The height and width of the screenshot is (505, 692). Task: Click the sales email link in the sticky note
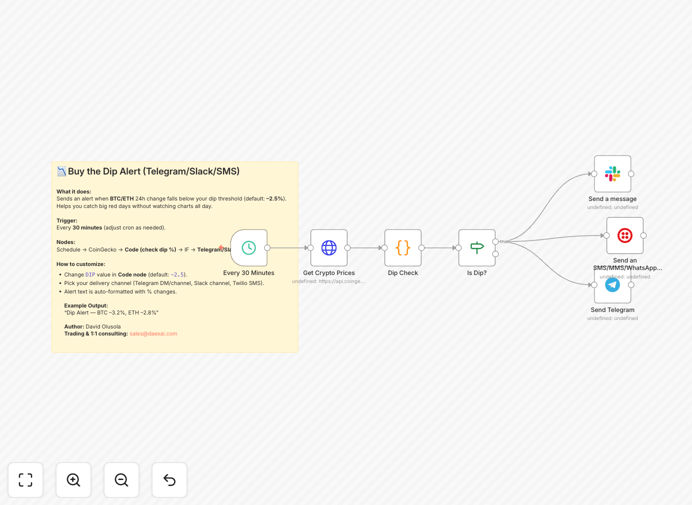(x=153, y=334)
